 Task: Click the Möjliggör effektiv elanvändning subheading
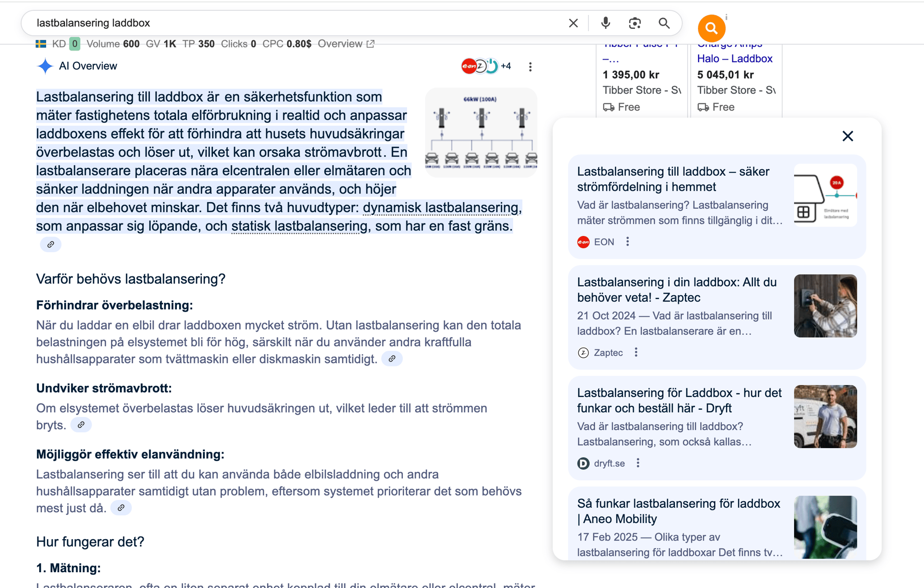(x=130, y=454)
